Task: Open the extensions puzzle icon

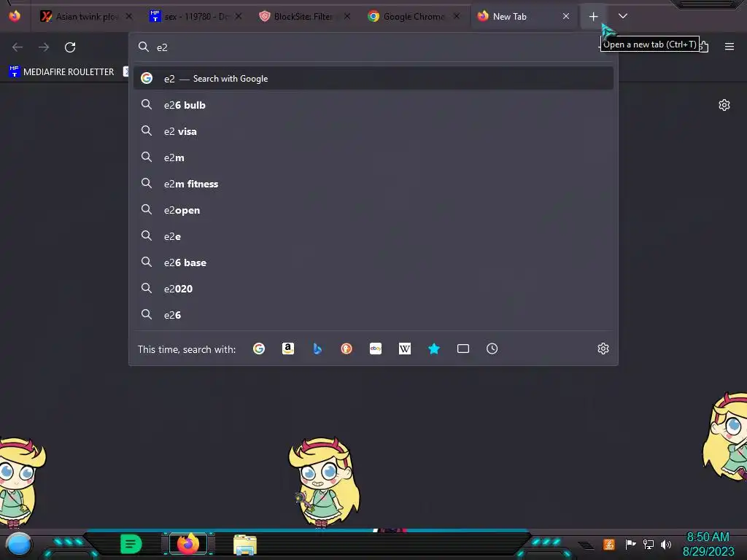Action: [704, 47]
